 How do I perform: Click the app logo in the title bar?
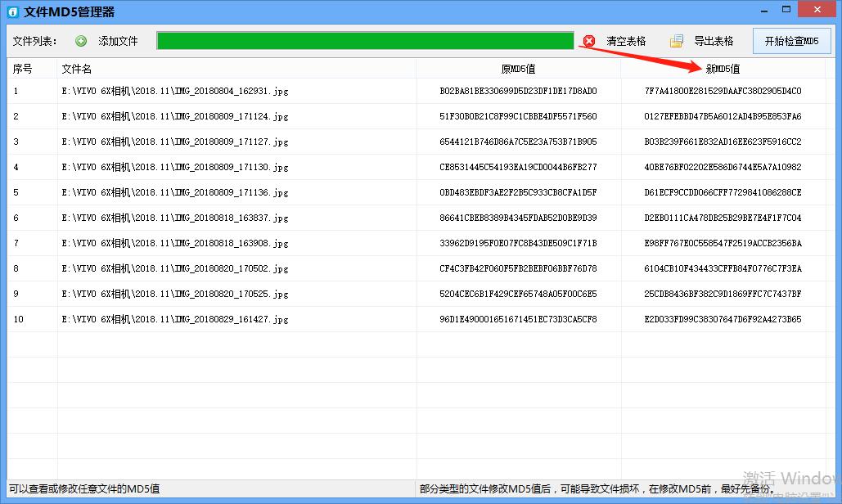[x=12, y=11]
